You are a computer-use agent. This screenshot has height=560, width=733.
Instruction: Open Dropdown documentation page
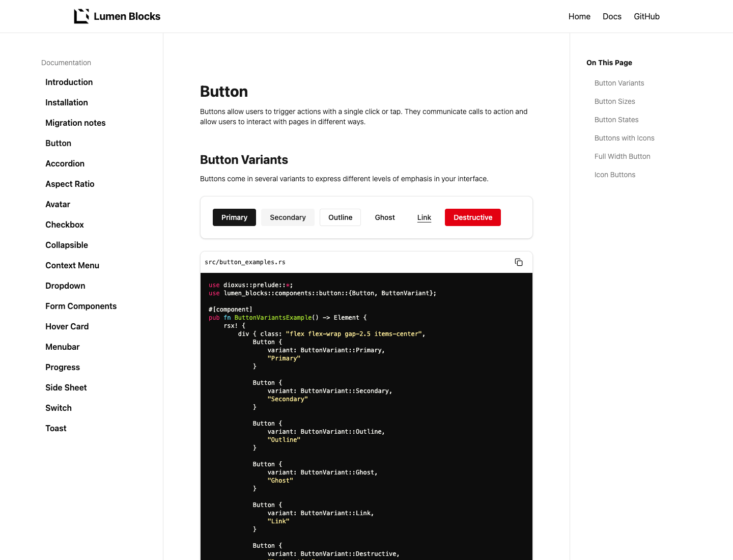pos(65,286)
